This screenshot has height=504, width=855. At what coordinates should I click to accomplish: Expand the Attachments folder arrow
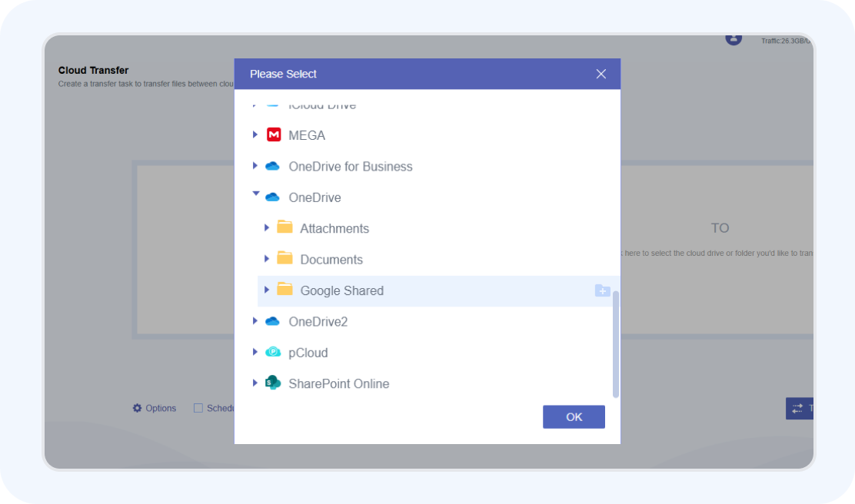click(267, 227)
